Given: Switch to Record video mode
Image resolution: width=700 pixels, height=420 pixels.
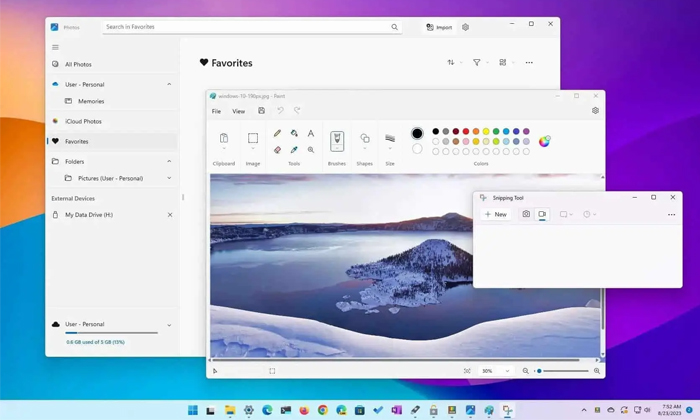Looking at the screenshot, I should 542,214.
